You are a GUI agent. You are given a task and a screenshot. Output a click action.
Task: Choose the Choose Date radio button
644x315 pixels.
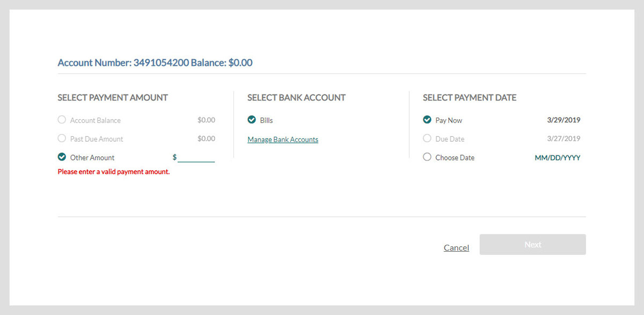coord(427,157)
